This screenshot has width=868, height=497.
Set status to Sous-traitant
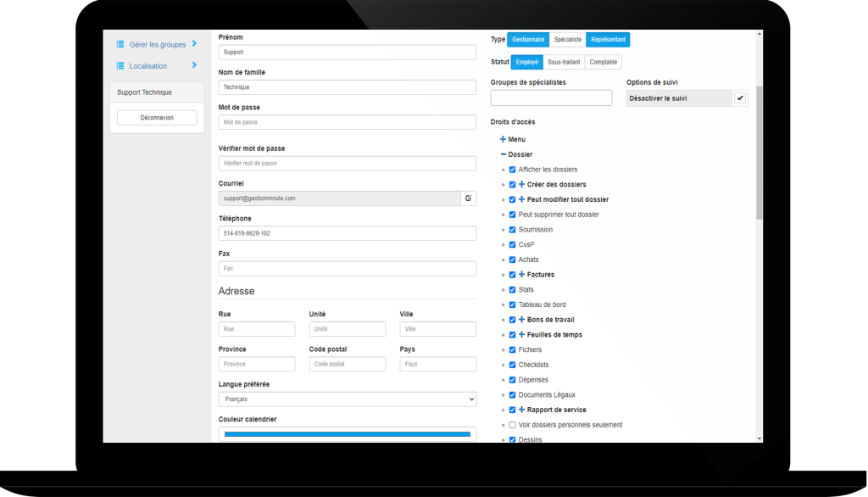pyautogui.click(x=564, y=62)
